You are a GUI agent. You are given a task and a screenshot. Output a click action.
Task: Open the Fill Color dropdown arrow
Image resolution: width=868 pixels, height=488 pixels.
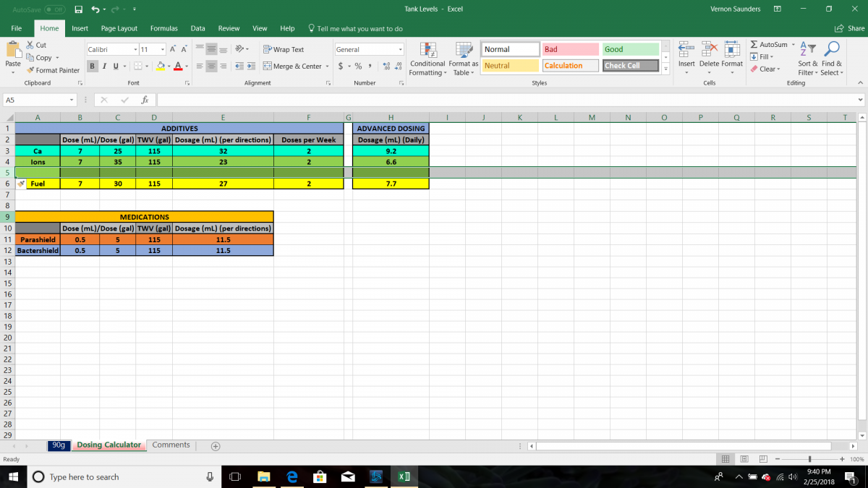coord(169,66)
